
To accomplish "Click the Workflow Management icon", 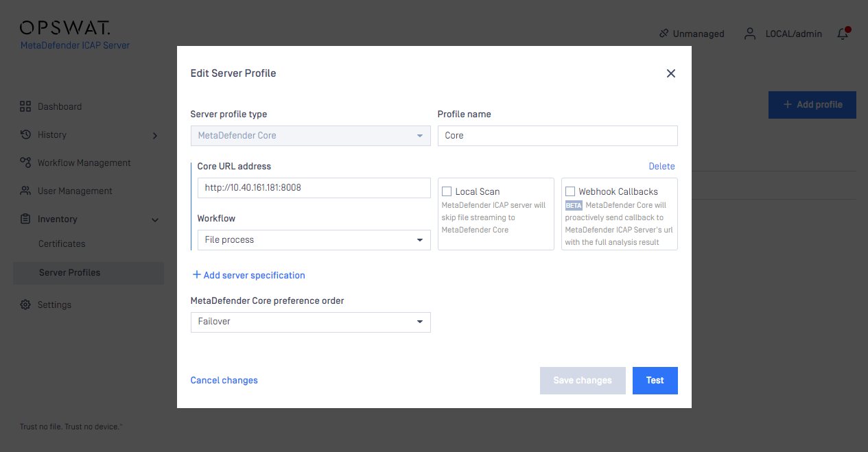I will point(25,163).
